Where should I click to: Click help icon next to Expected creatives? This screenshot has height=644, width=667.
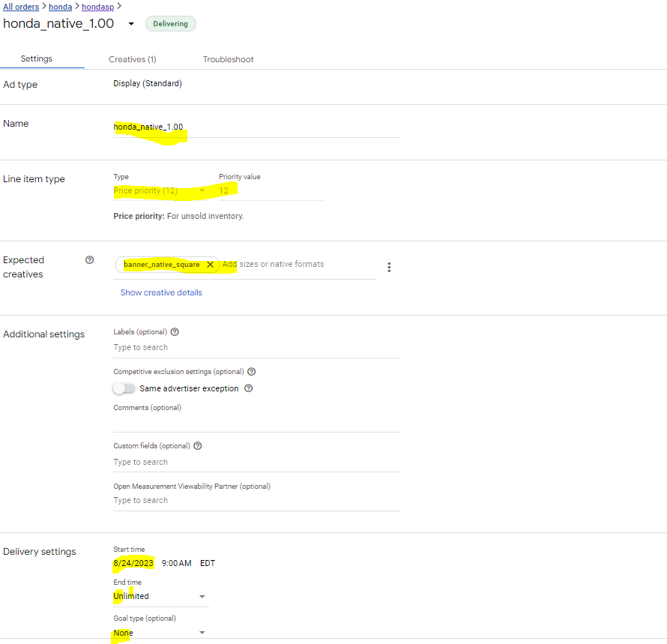[x=90, y=260]
